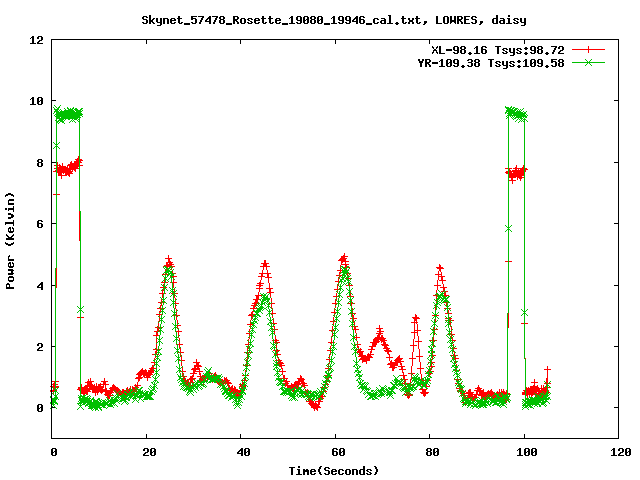Click the y-axis tick label 10
Image resolution: width=640 pixels, height=480 pixels.
[36, 101]
